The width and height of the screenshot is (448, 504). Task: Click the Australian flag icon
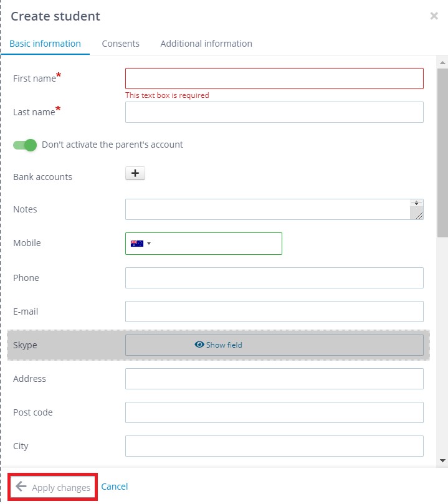click(x=137, y=244)
